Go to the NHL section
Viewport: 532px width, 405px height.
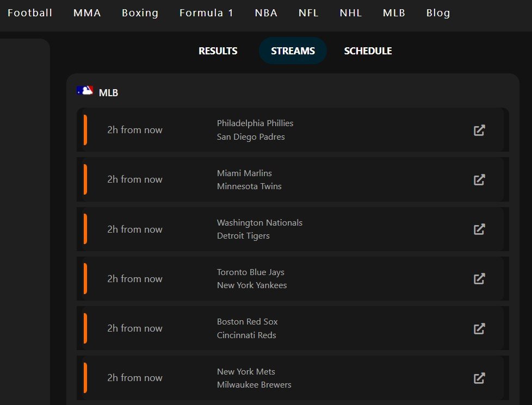point(350,13)
